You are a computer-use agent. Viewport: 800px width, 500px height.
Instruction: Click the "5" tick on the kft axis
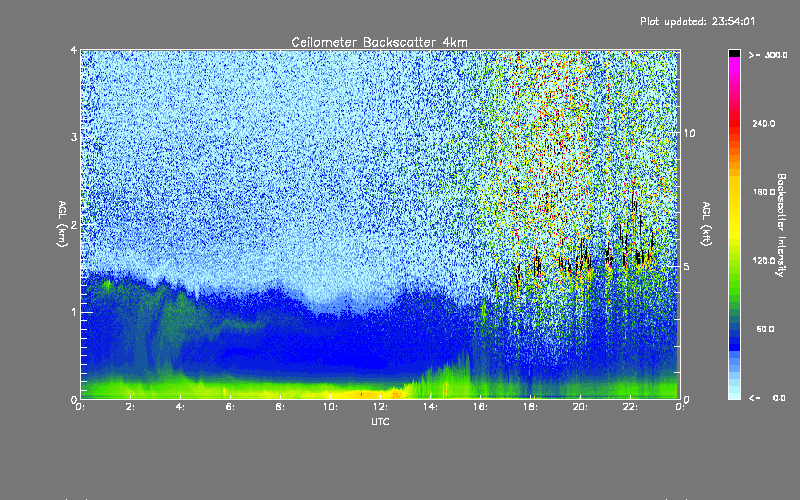[687, 266]
